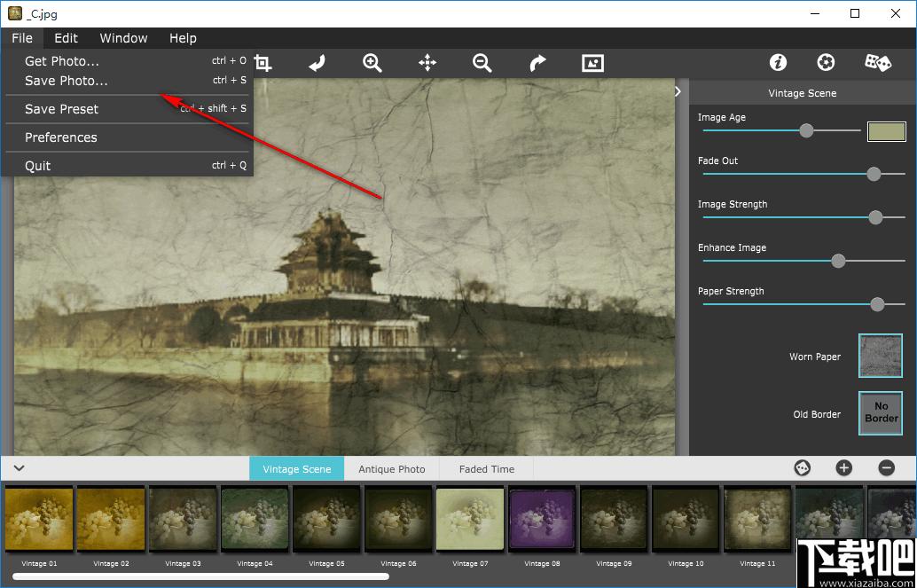Adjust the Fade Out slider handle

(x=874, y=174)
